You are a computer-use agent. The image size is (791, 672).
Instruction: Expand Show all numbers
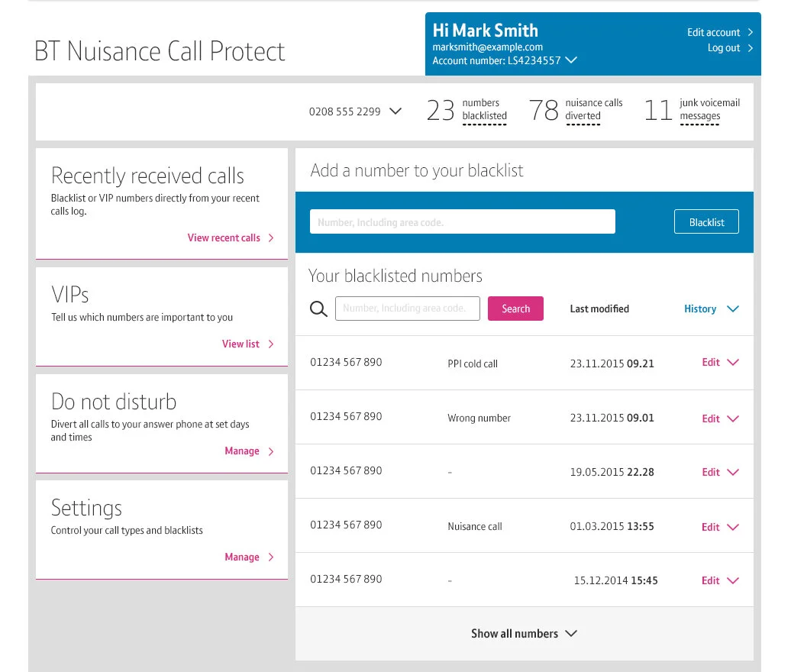tap(524, 634)
